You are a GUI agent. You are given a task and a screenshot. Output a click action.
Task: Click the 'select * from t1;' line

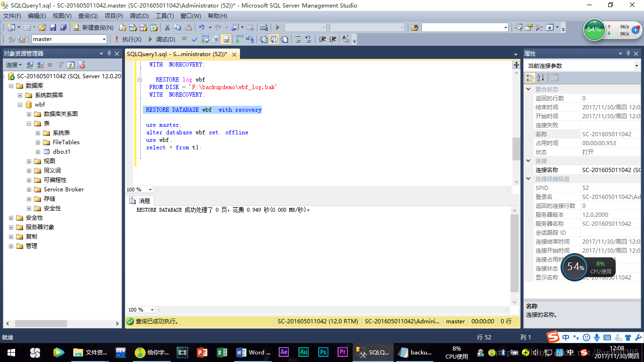(173, 148)
